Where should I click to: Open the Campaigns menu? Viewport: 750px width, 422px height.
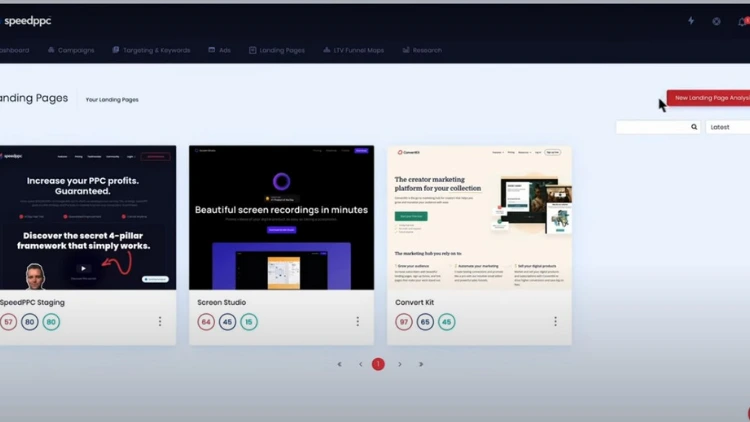coord(71,50)
